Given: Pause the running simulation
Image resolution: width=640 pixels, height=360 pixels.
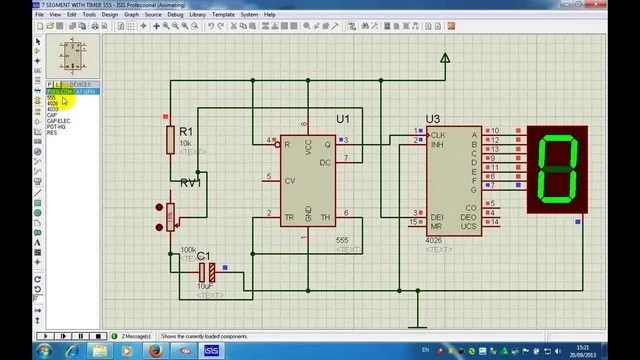Looking at the screenshot, I should coord(80,336).
